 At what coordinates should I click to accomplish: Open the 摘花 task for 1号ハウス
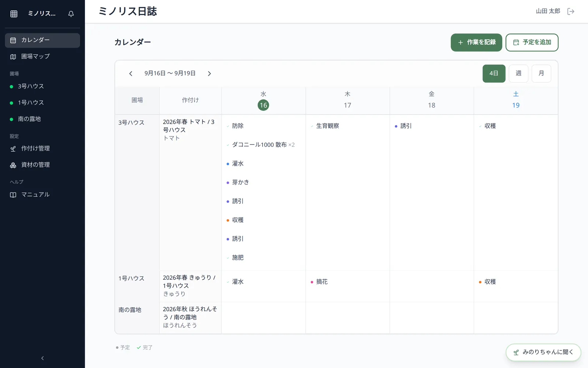pyautogui.click(x=347, y=282)
